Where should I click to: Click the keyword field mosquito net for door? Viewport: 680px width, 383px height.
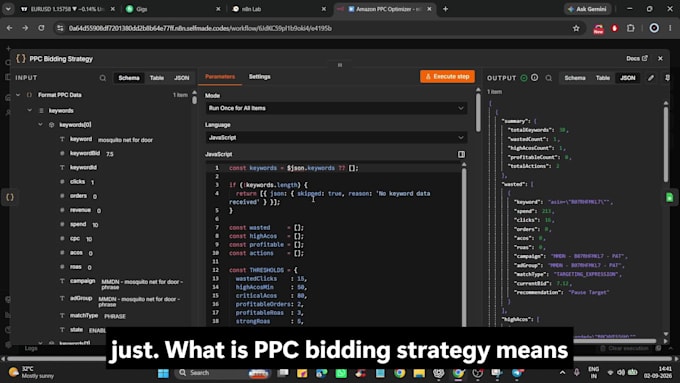coord(106,139)
